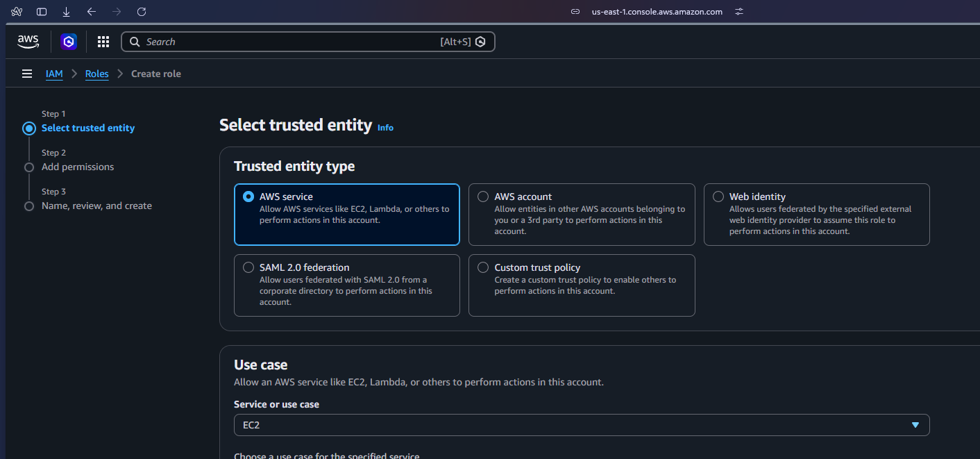The image size is (980, 459).
Task: Open the browser downloads icon
Action: click(x=67, y=12)
